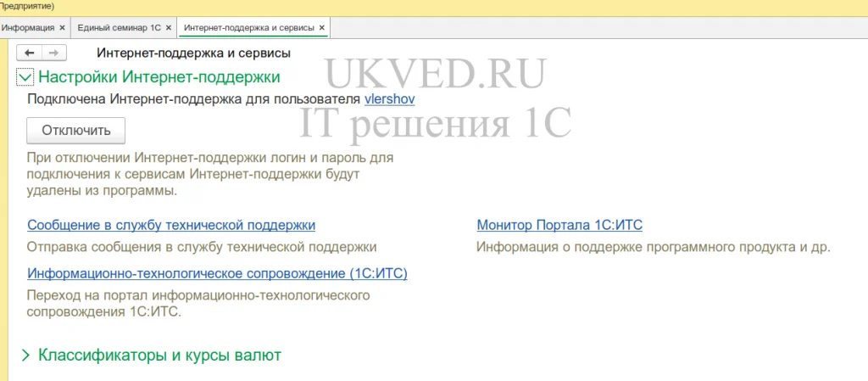Screen dimensions: 868x381
Task: Click the При отключении Интернет-поддержки warning text
Action: (x=210, y=175)
